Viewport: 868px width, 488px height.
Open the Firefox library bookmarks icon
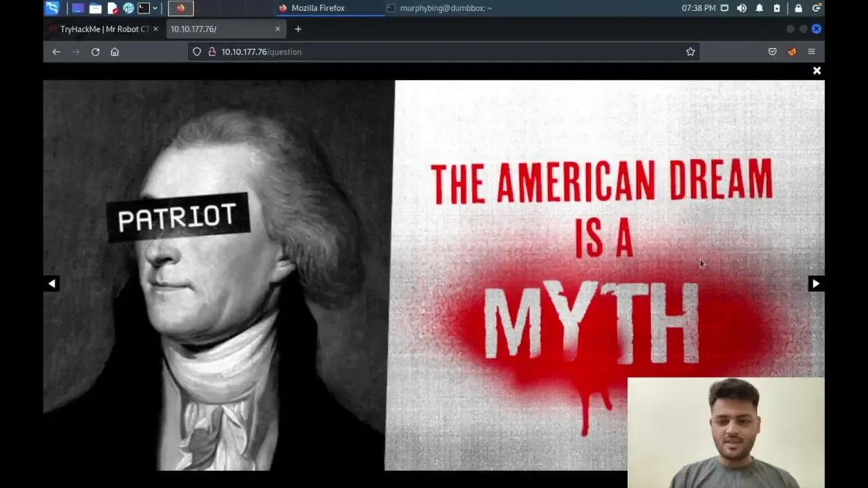(772, 52)
